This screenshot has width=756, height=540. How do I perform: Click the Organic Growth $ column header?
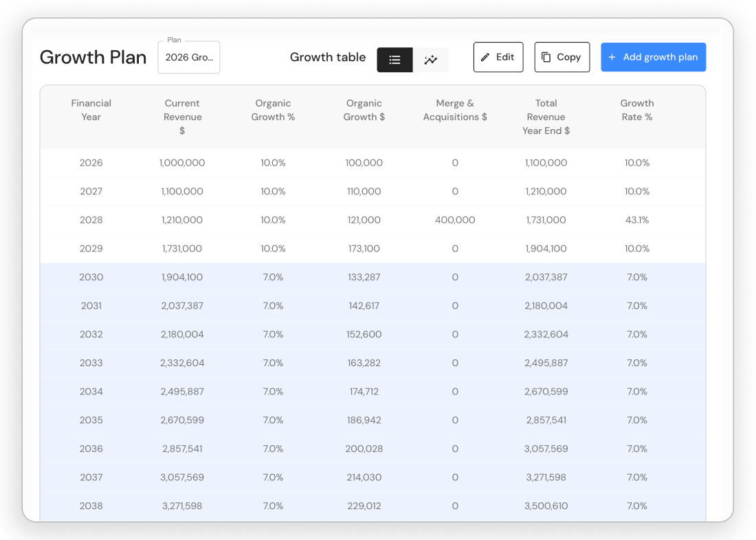(364, 110)
